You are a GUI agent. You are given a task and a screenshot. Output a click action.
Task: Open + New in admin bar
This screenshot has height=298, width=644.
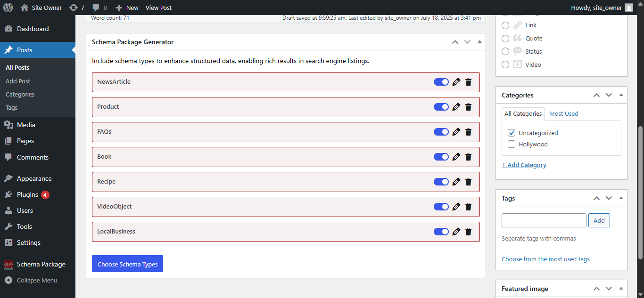point(127,8)
